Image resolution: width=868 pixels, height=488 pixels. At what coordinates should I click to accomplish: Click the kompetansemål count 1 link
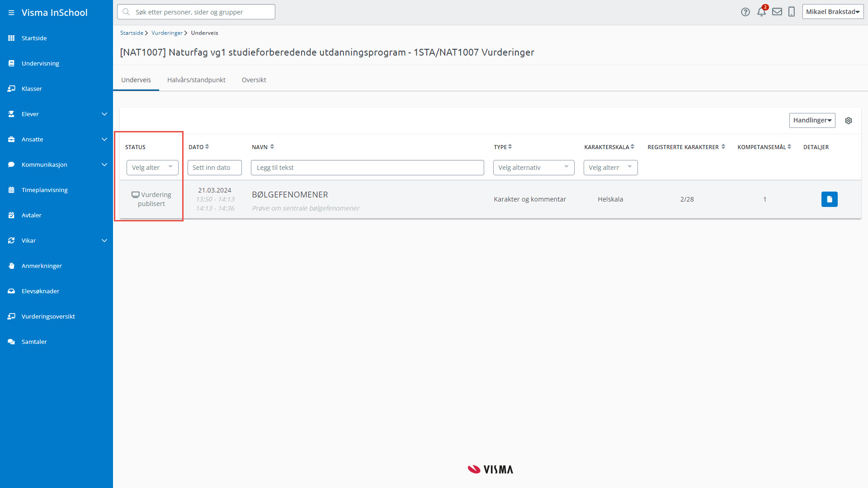click(764, 199)
